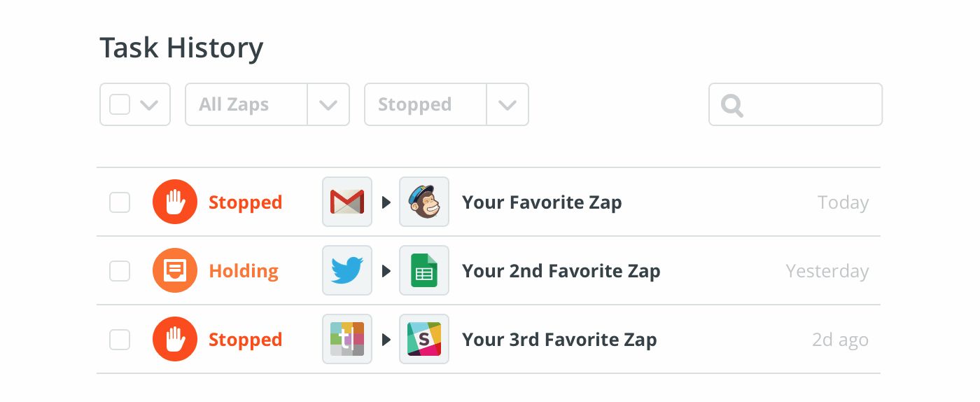Click the stopped hand icon for 3rd Favorite Zap
The image size is (980, 402).
[174, 340]
